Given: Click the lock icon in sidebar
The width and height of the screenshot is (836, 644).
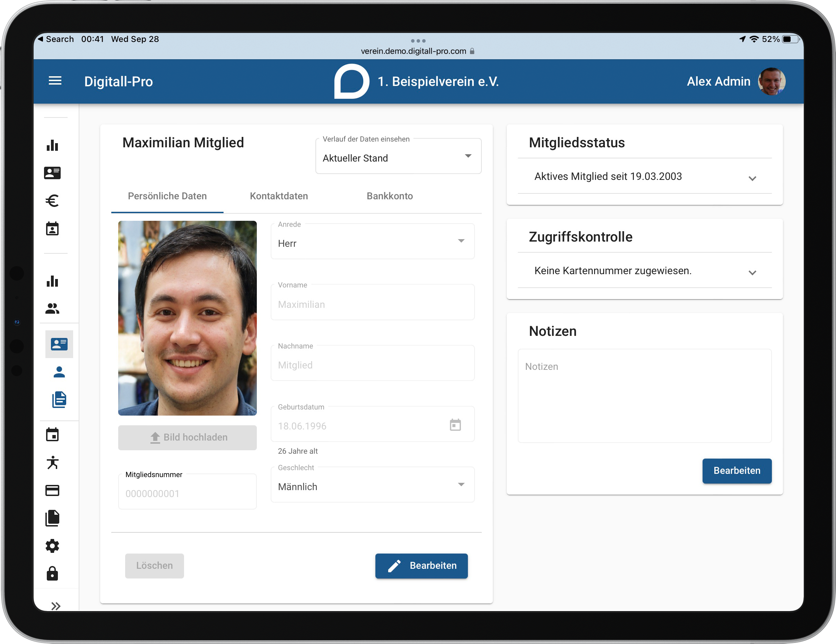Looking at the screenshot, I should (x=52, y=574).
